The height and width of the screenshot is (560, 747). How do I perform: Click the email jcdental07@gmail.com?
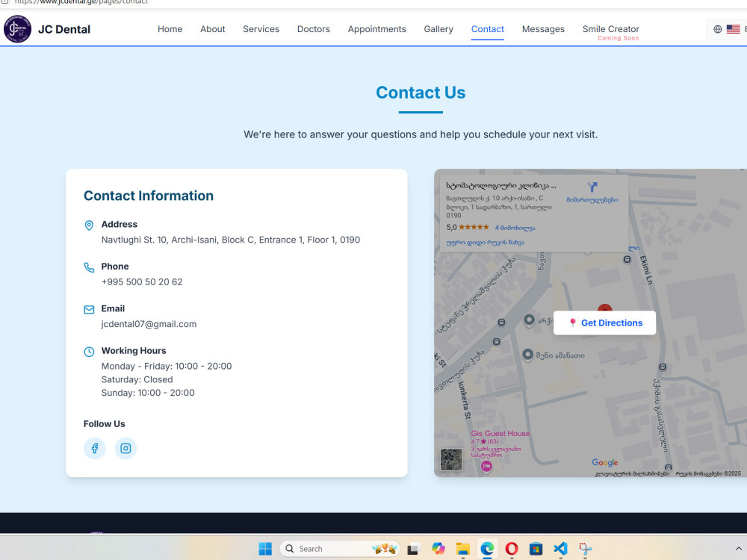(149, 324)
